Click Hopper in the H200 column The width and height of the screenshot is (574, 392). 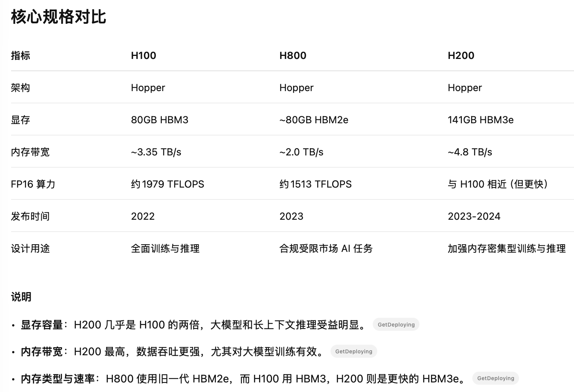pyautogui.click(x=465, y=88)
